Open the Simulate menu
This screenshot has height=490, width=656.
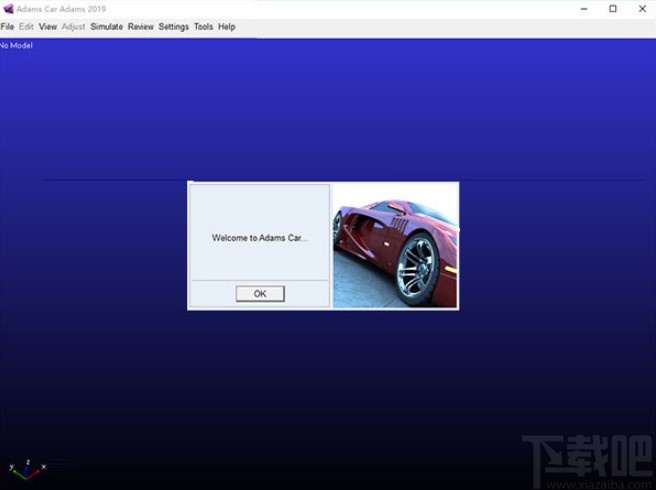(107, 27)
